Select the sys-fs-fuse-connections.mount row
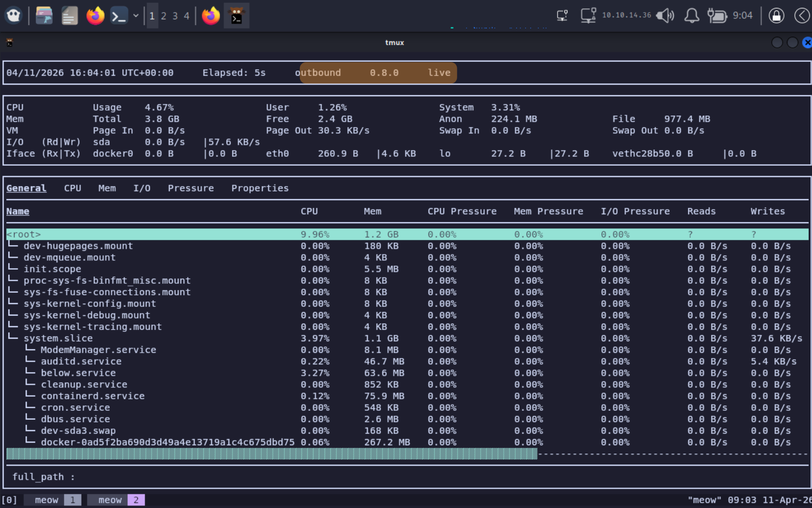Image resolution: width=812 pixels, height=508 pixels. [x=407, y=292]
